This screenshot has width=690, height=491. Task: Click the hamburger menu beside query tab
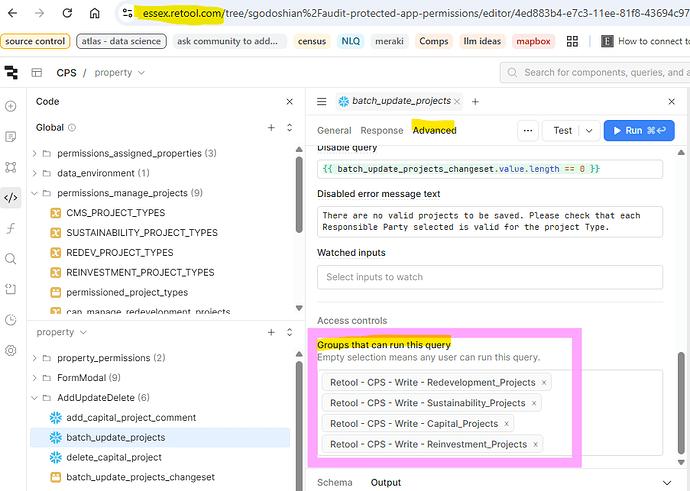click(322, 102)
